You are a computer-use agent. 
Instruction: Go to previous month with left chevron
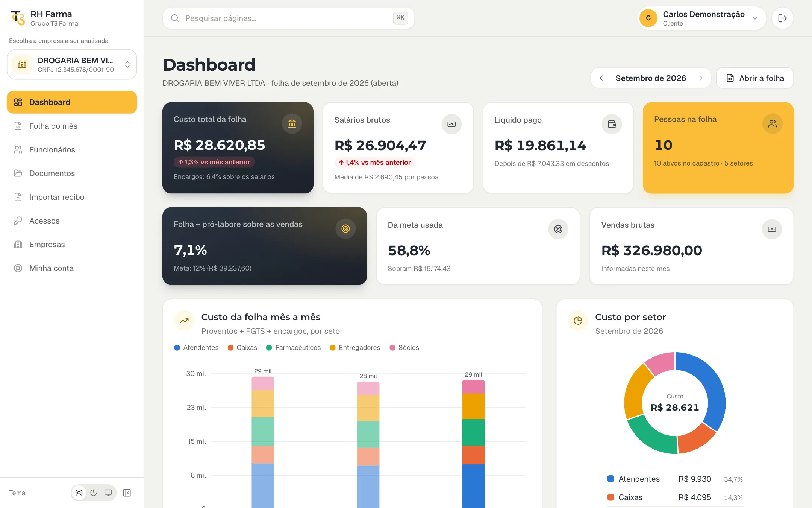point(601,78)
